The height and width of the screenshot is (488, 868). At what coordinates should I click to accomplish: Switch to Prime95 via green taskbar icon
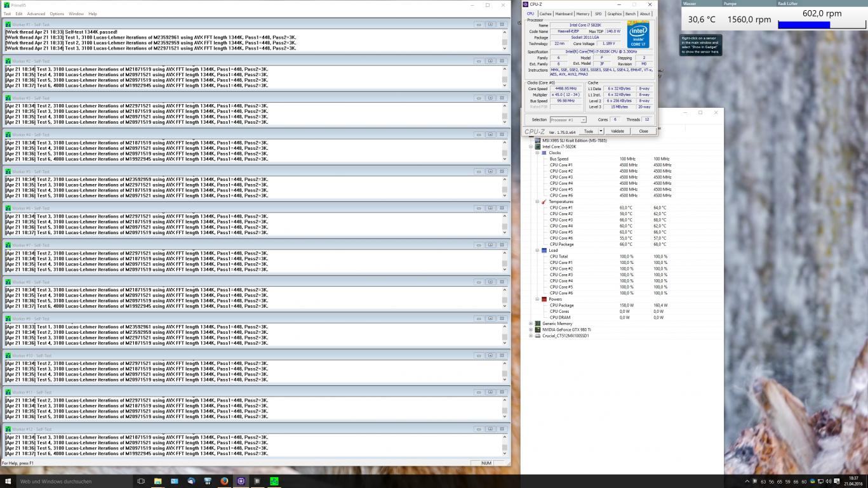[274, 481]
